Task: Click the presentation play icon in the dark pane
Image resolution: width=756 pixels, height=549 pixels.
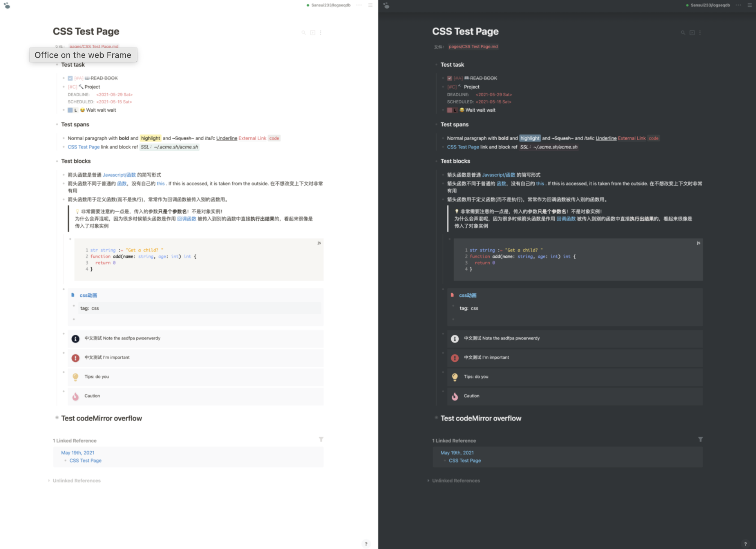Action: (692, 33)
